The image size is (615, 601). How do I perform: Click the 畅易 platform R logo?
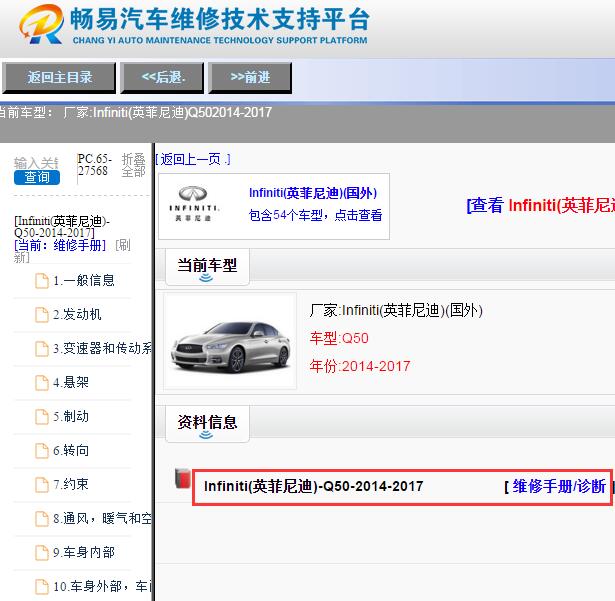pos(41,24)
